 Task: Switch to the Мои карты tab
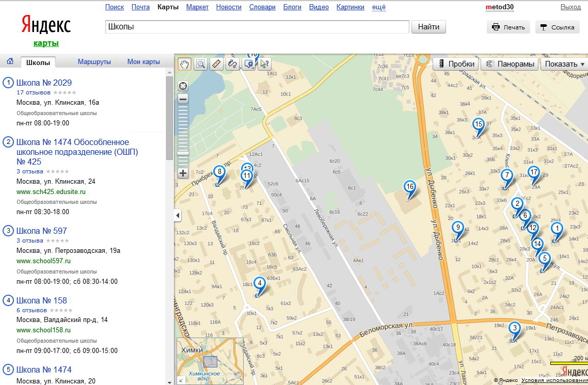point(143,62)
